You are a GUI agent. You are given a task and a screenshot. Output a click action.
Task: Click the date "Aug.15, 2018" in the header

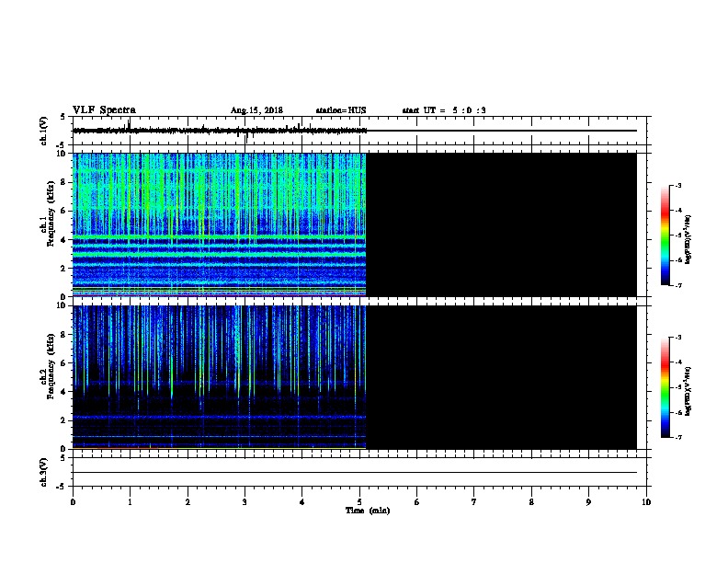click(x=256, y=110)
